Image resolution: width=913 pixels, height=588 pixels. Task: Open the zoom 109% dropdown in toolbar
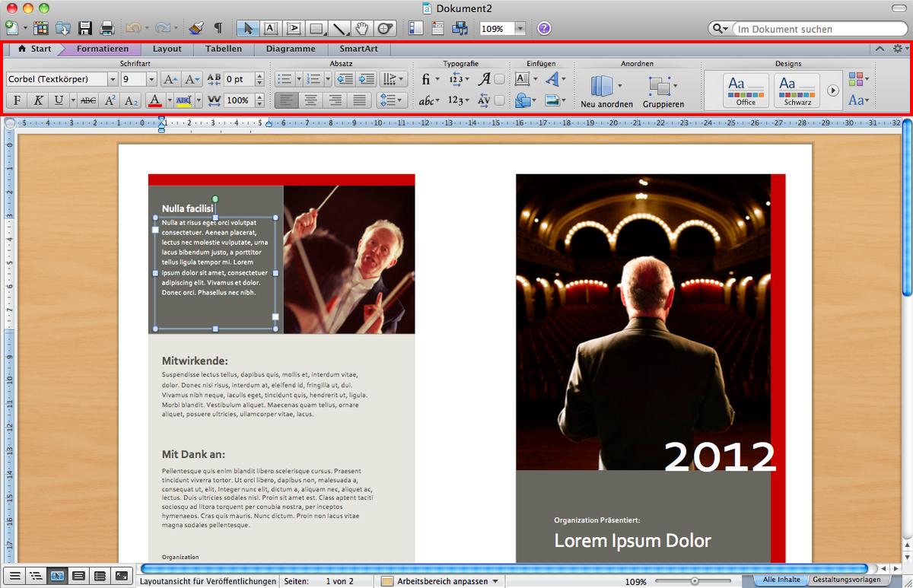(x=520, y=28)
